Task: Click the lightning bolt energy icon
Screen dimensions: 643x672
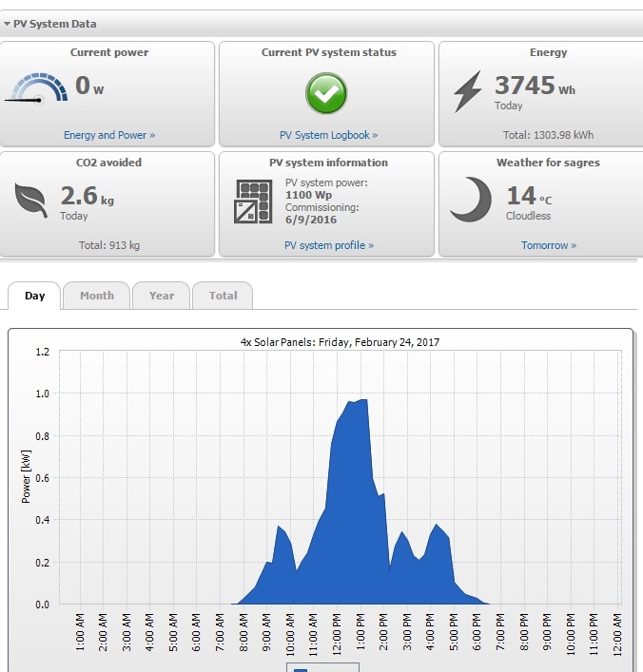Action: coord(468,91)
